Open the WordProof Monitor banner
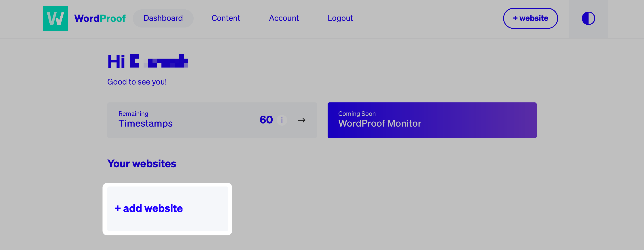Viewport: 644px width, 250px height. click(x=432, y=120)
